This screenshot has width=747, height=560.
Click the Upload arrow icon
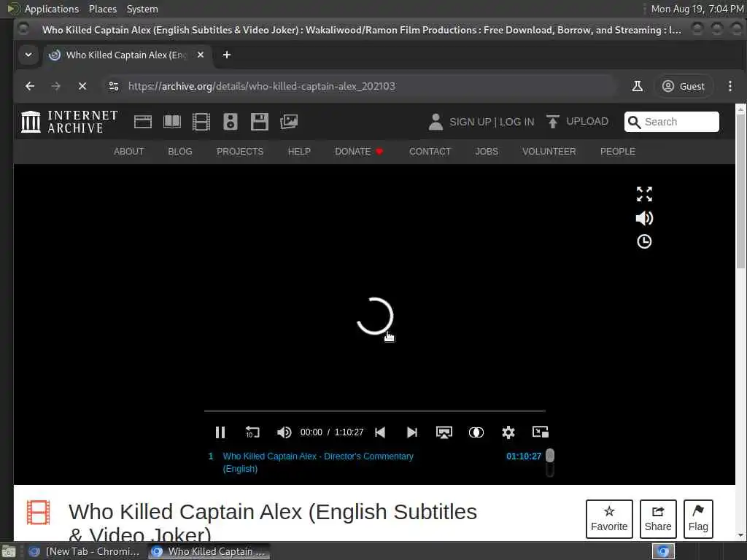553,122
